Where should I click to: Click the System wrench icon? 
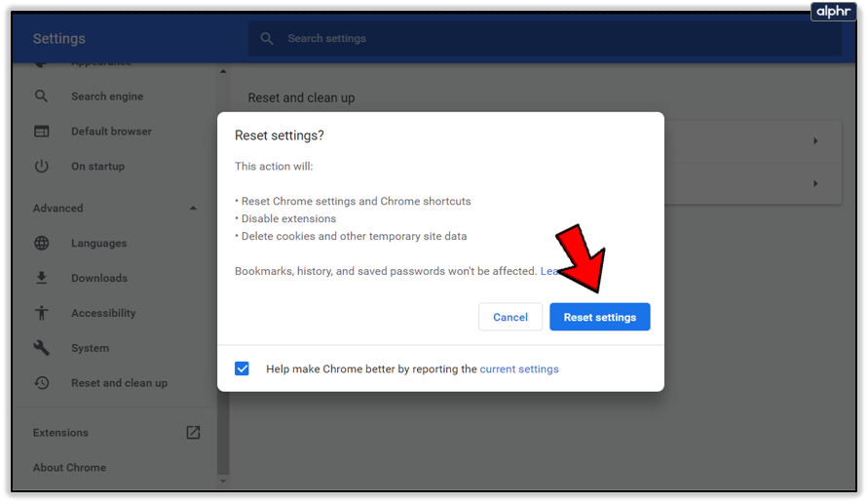click(42, 348)
